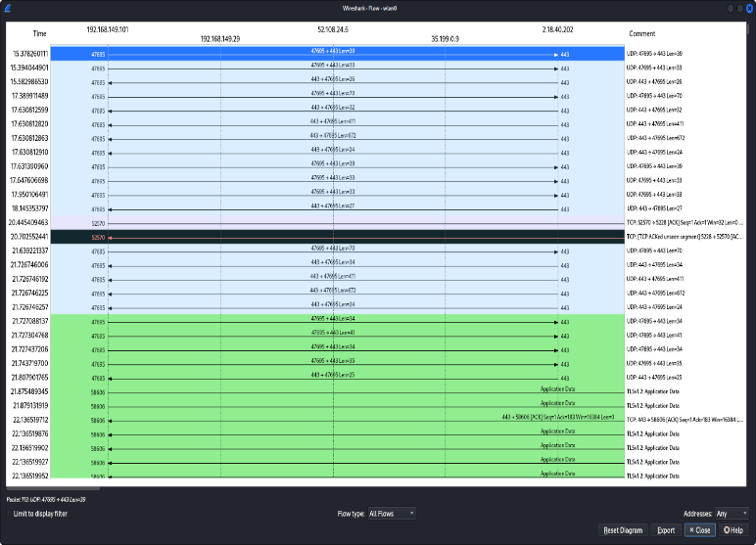Image resolution: width=756 pixels, height=545 pixels.
Task: Click host address 52.108.24.6 header
Action: [334, 29]
